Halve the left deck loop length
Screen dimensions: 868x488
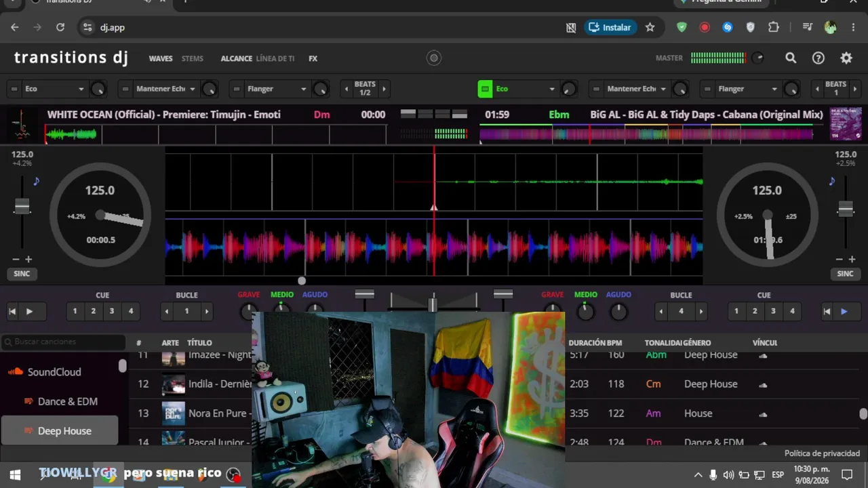tap(167, 312)
